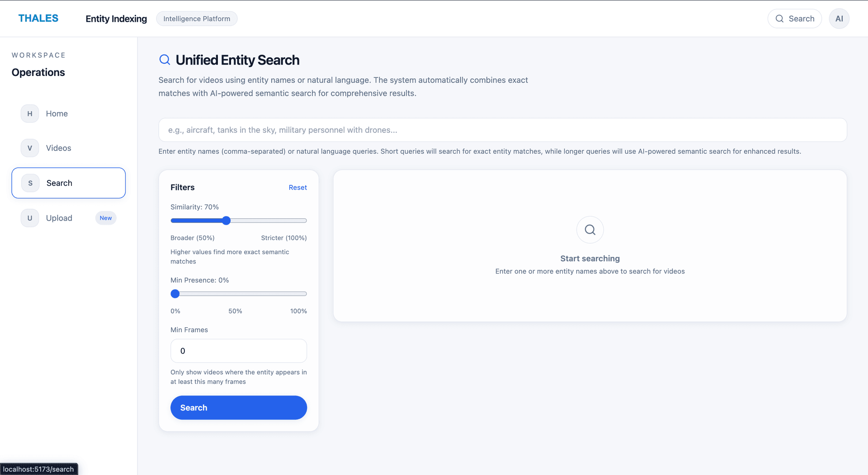
Task: Select the Home icon in sidebar
Action: [29, 113]
